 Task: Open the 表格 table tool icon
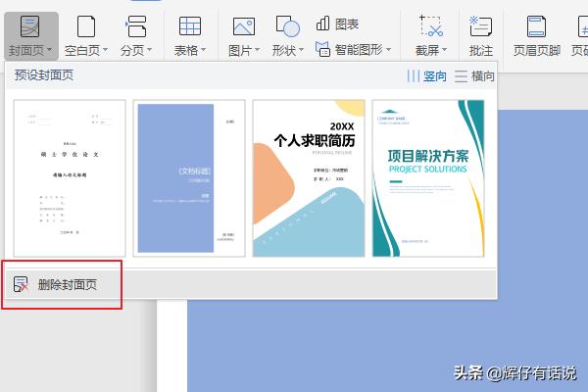click(189, 26)
